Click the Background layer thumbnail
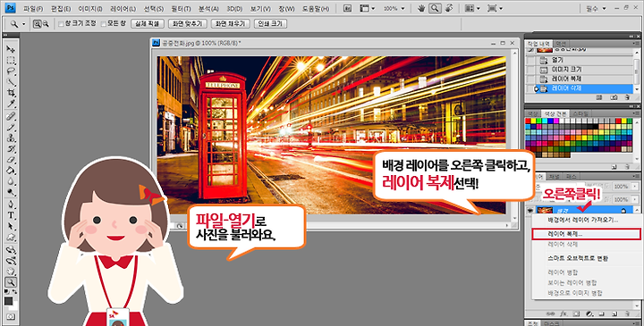The height and width of the screenshot is (326, 644). 544,211
